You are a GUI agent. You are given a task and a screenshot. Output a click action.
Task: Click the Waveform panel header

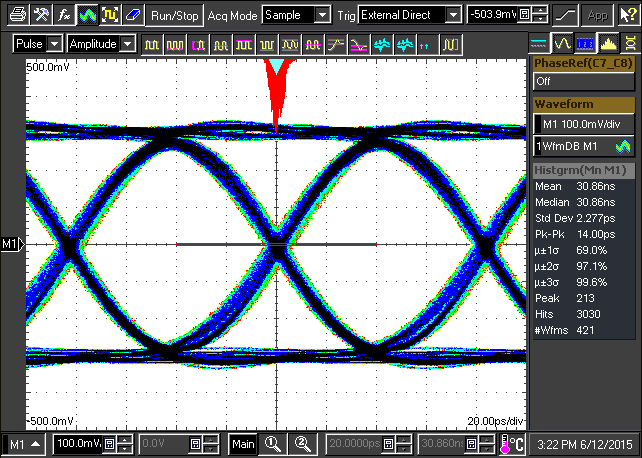pos(584,104)
